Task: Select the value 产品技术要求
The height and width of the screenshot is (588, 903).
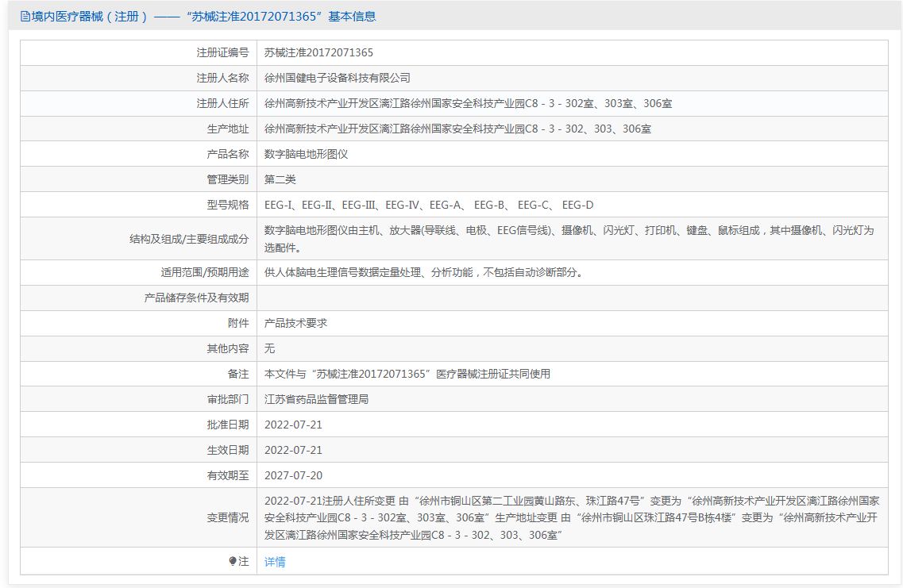Action: (295, 323)
